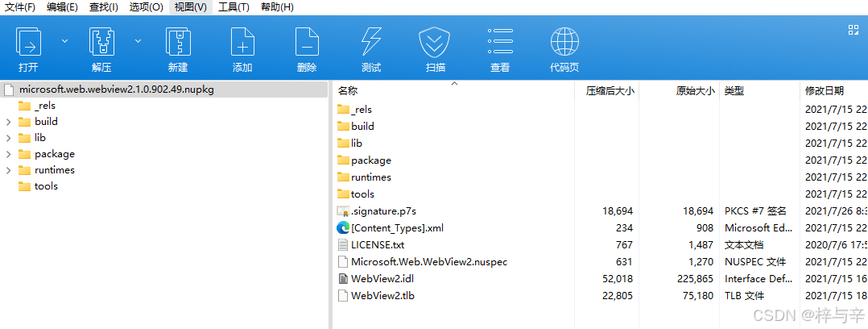Image resolution: width=868 pixels, height=329 pixels.
Task: Open the 选项(O) menu
Action: [147, 7]
